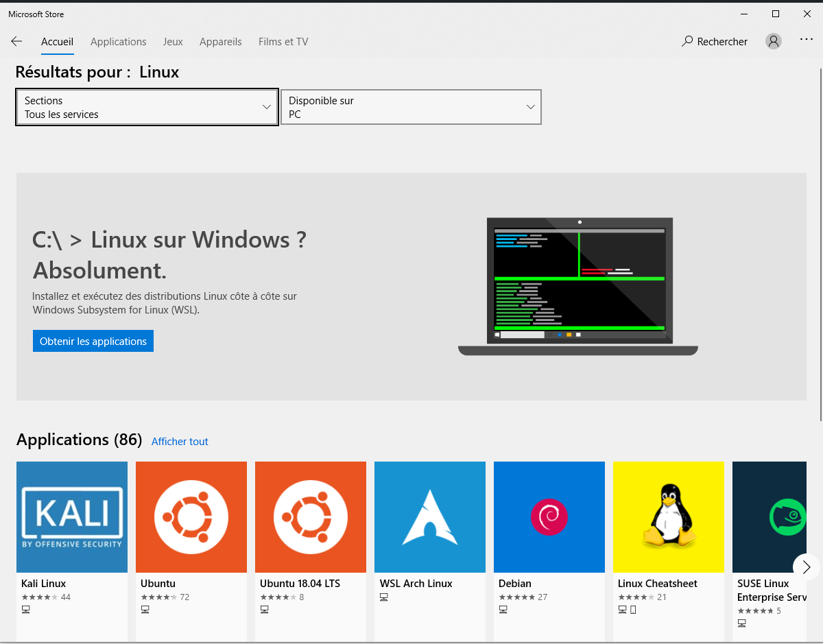823x644 pixels.
Task: Open the Linux Cheatsheet penguin tile
Action: click(669, 517)
